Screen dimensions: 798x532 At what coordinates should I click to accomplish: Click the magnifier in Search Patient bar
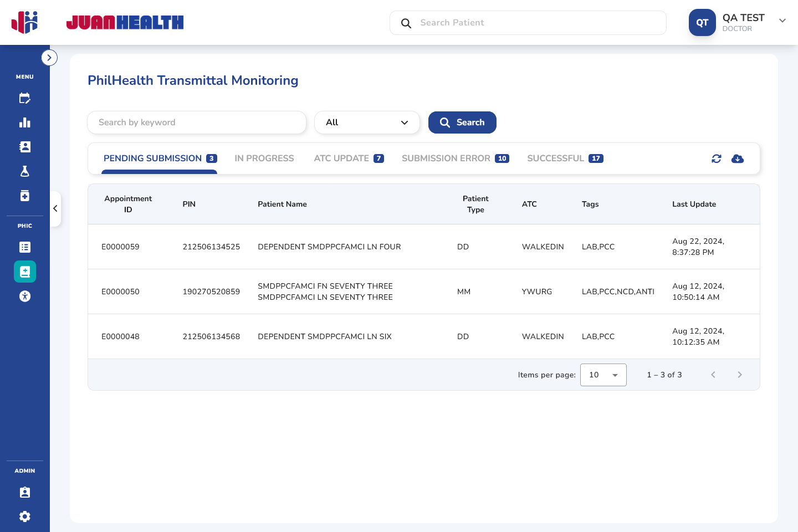click(x=406, y=23)
